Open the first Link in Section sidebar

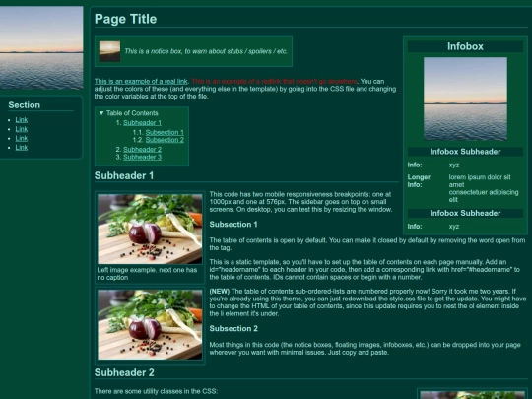click(x=22, y=120)
